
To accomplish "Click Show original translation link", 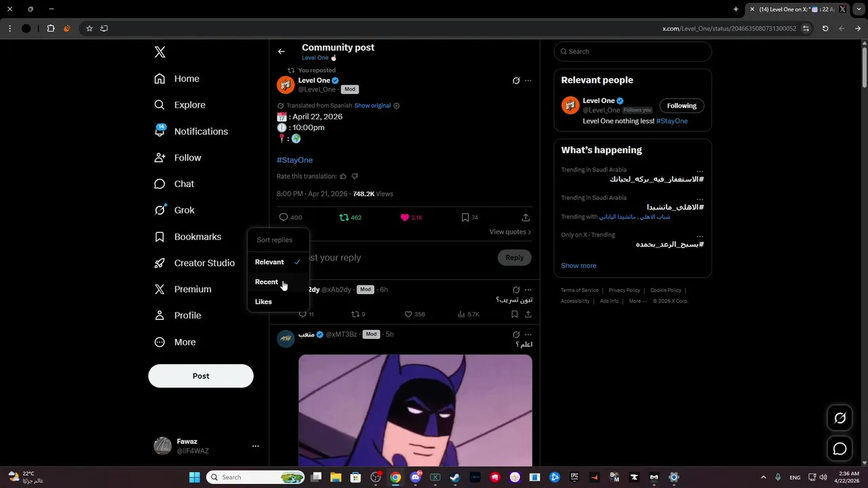I will [372, 106].
